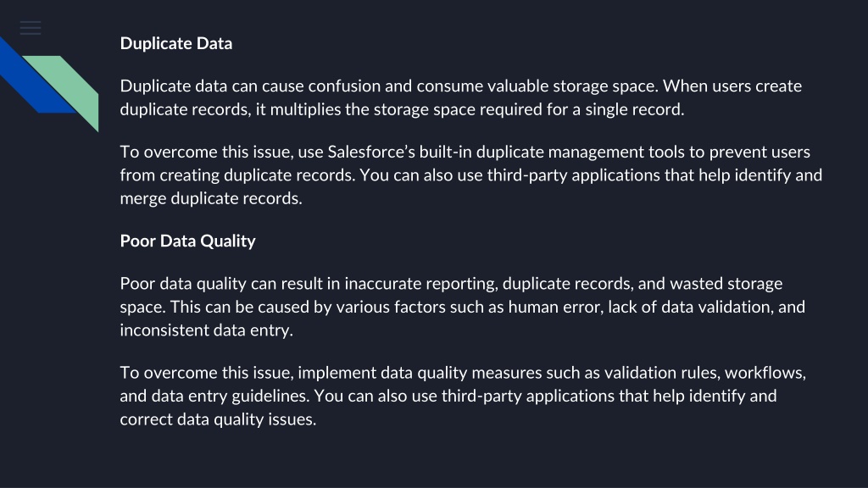This screenshot has height=488, width=868.
Task: Select the 'Duplicate Data' heading
Action: click(x=176, y=43)
